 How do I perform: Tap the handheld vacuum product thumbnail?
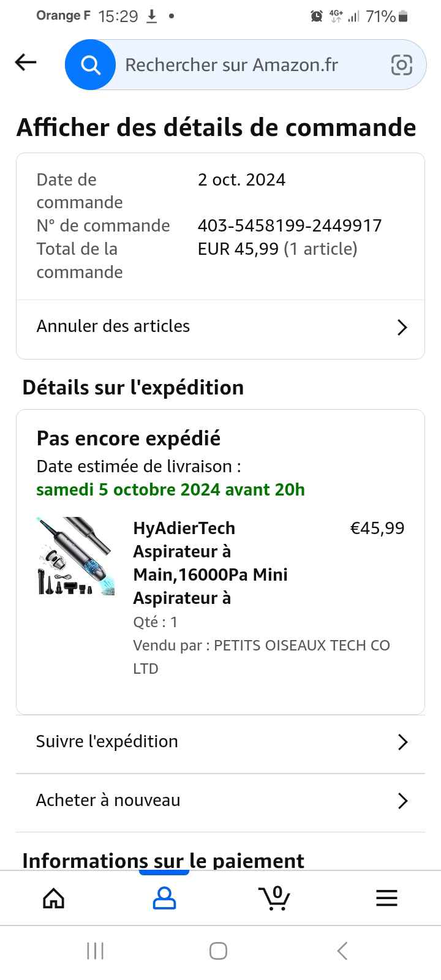[x=75, y=557]
